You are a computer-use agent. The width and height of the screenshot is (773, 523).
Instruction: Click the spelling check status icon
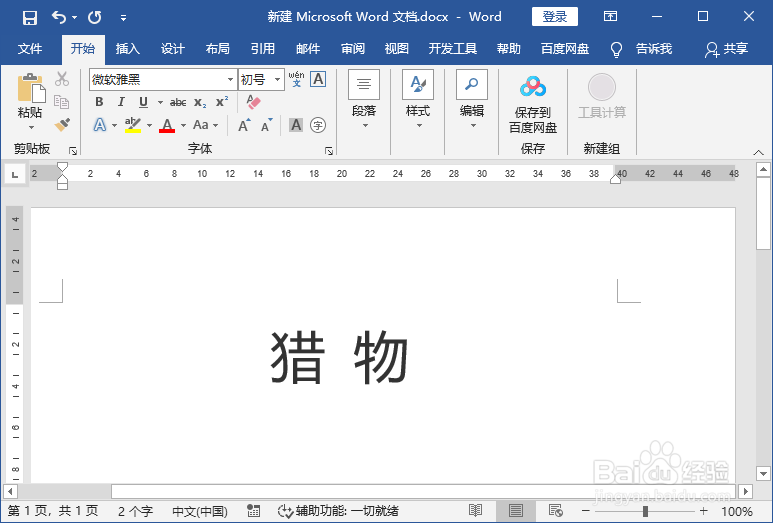(x=253, y=511)
